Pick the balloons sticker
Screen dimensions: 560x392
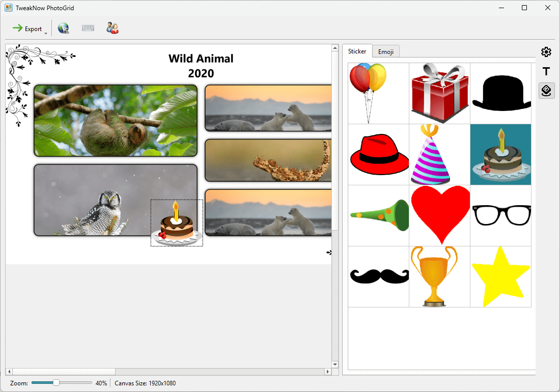click(x=378, y=93)
